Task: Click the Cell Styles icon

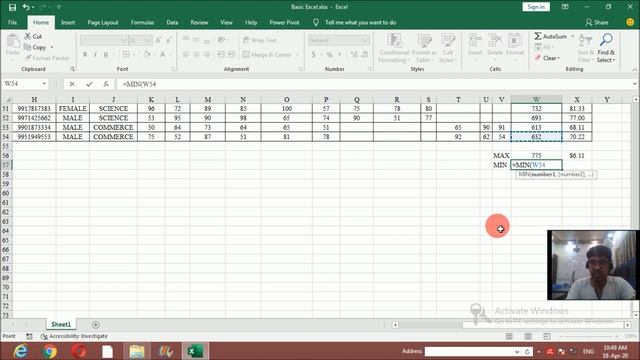Action: (x=448, y=41)
